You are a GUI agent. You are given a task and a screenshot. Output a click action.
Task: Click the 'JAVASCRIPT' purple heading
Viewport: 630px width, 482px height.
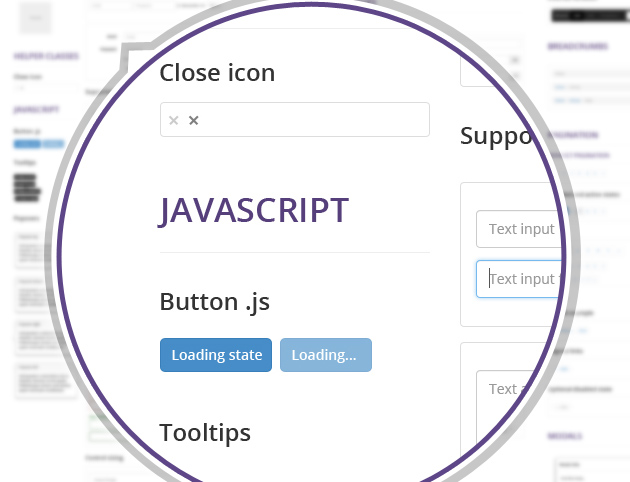[254, 210]
